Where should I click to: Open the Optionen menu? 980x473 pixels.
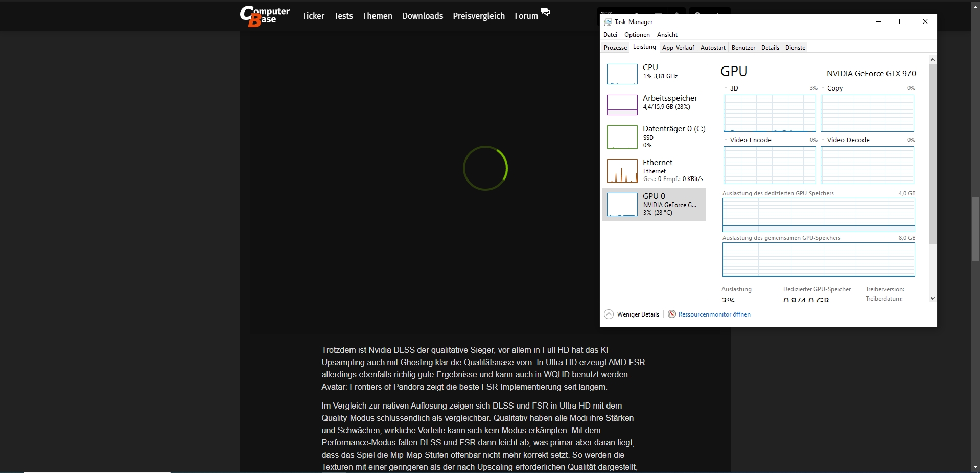[x=637, y=35]
